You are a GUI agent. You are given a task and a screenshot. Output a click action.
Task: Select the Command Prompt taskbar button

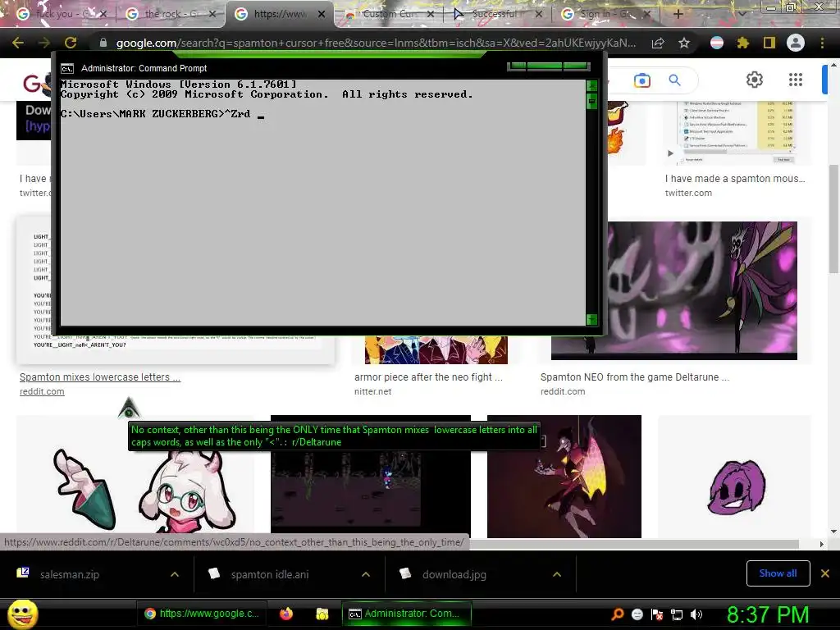pyautogui.click(x=407, y=614)
